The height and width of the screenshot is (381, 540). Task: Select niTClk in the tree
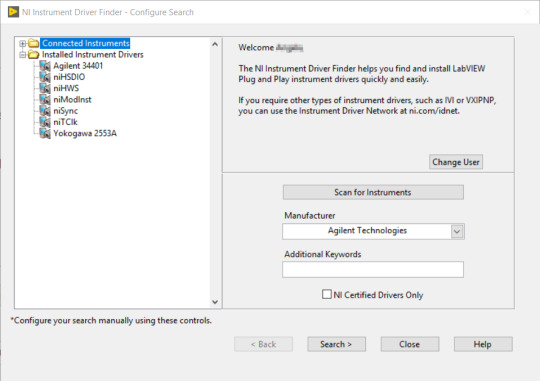click(x=65, y=122)
